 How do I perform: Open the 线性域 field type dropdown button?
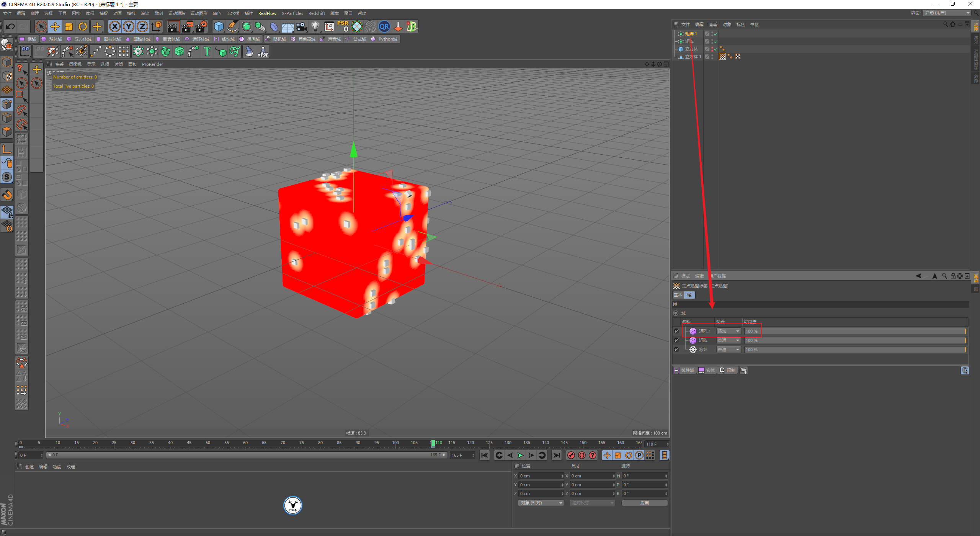click(x=684, y=370)
